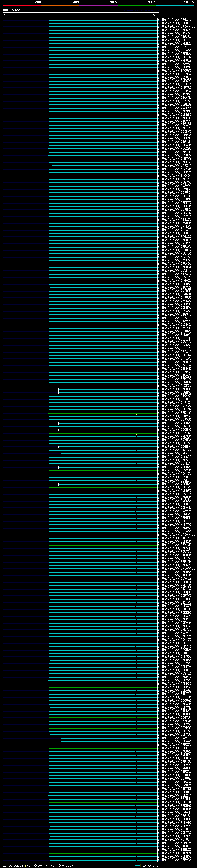The width and height of the screenshot is (197, 868).
Task: Click hit label UniRef100_Q9AXU2
Action: [x=177, y=57]
